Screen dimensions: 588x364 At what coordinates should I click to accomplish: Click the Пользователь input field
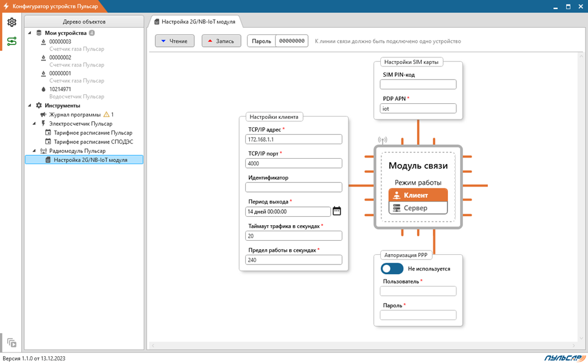(x=418, y=291)
